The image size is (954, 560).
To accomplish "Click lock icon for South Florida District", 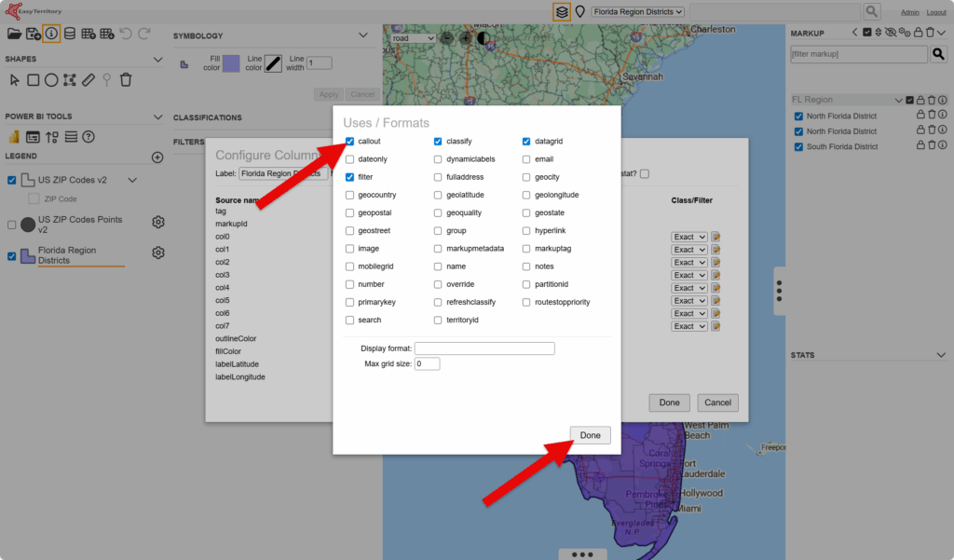I will point(920,146).
